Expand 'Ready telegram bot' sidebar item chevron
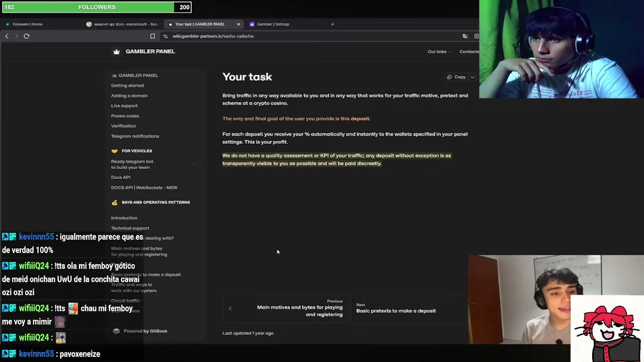The width and height of the screenshot is (644, 362). (194, 164)
